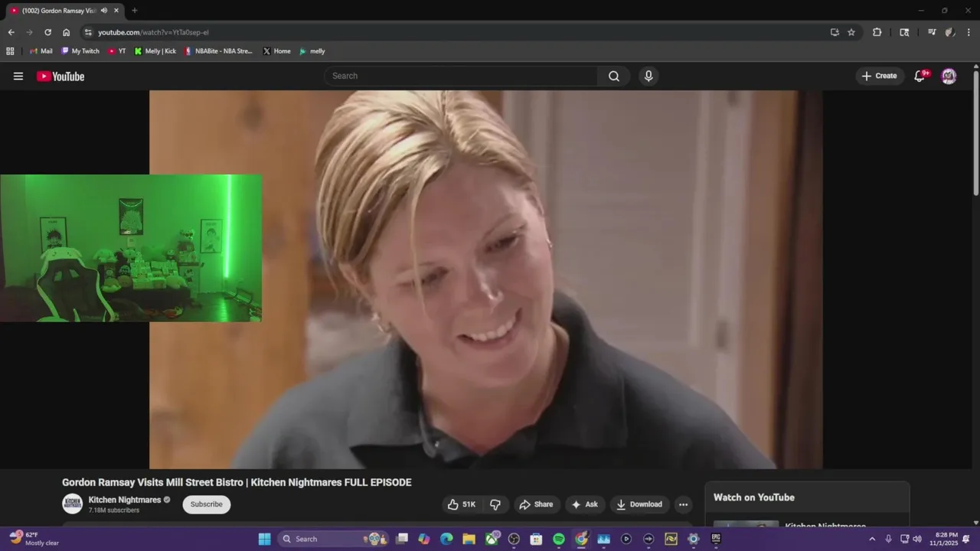Close the Gordon Ramsay tab
Image resolution: width=980 pixels, height=551 pixels.
116,11
